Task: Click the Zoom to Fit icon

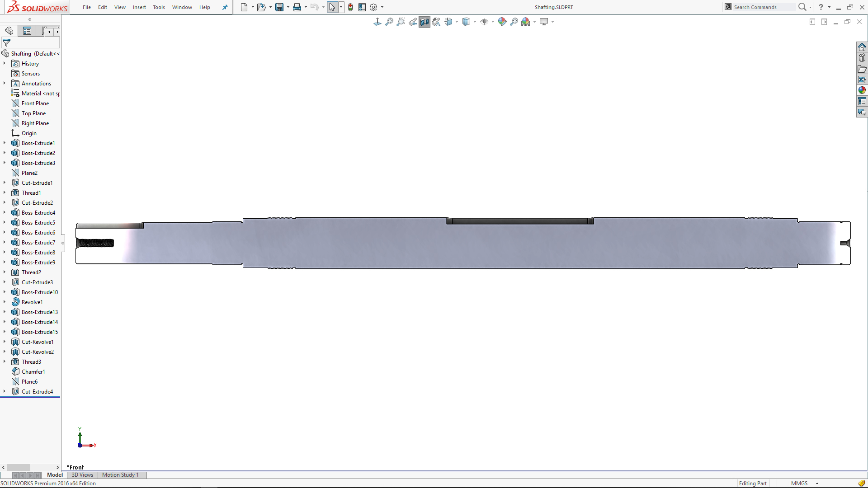Action: [x=389, y=22]
